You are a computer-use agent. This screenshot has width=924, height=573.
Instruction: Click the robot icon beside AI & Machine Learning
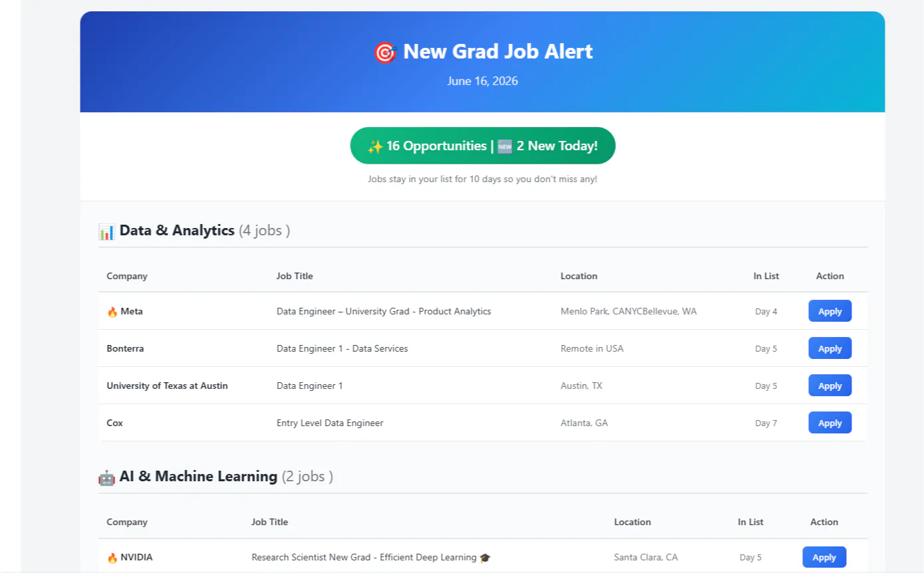[106, 477]
